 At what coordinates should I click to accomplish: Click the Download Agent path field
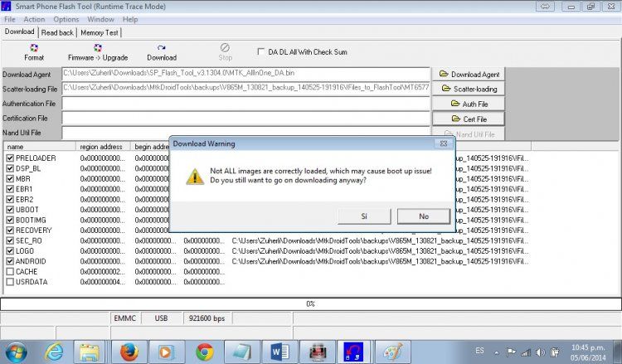point(246,73)
